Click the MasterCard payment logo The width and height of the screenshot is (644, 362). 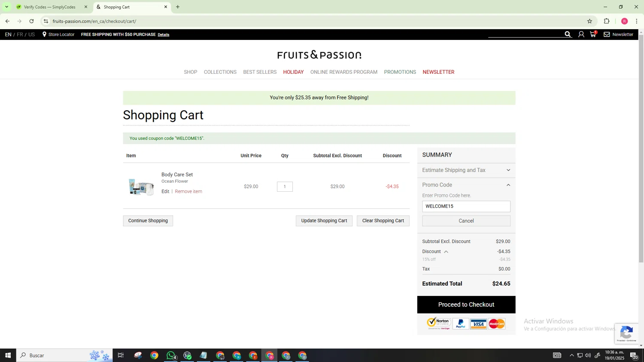pyautogui.click(x=497, y=324)
